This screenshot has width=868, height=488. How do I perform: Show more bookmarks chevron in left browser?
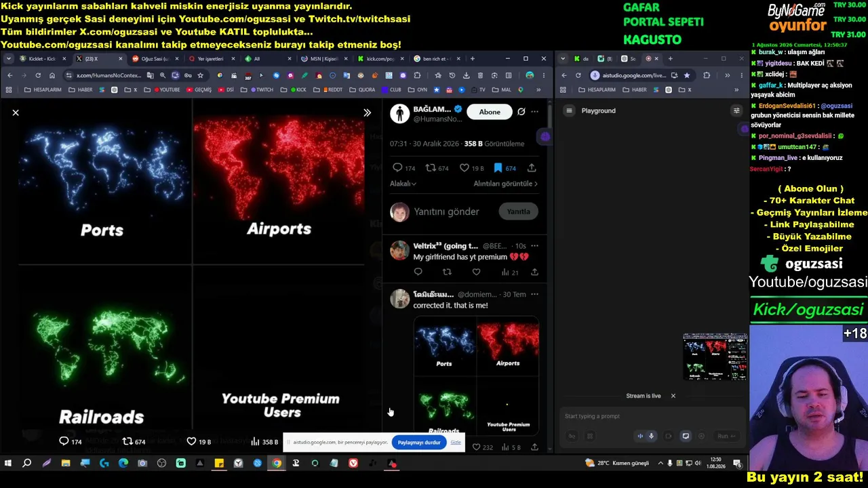tap(538, 89)
